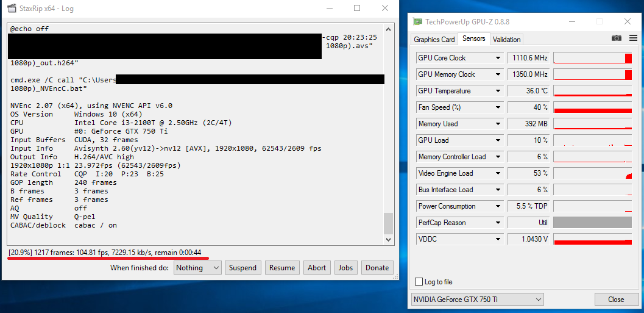Click the 1110.6 MHz core clock value
644x313 pixels.
(529, 58)
